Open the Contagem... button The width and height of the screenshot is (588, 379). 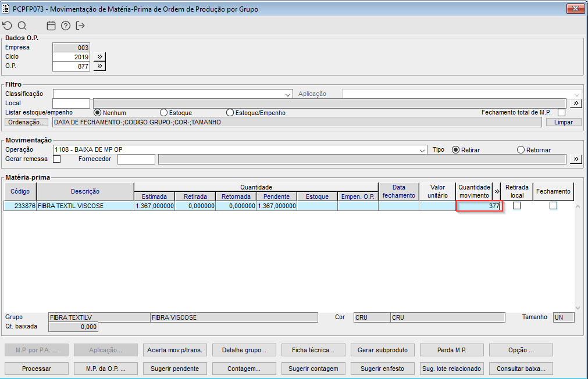click(244, 369)
